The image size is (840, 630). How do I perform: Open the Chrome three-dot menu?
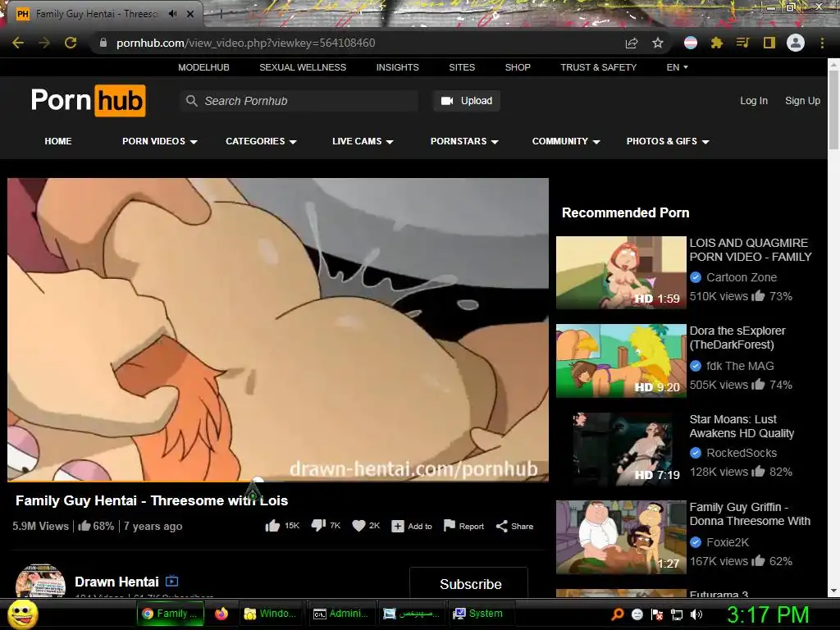822,43
